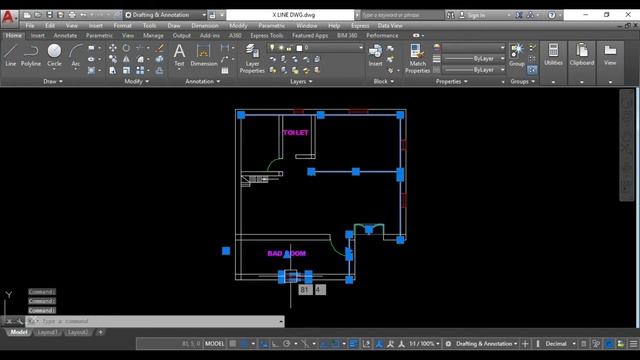This screenshot has width=640, height=360.
Task: Click the Scale tool icon
Action: coord(126,71)
